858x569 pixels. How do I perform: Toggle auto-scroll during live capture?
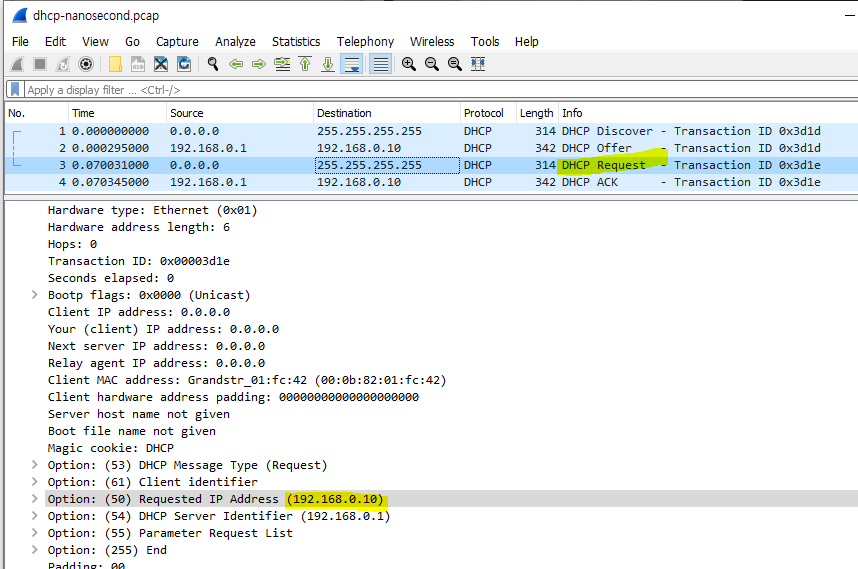(351, 65)
